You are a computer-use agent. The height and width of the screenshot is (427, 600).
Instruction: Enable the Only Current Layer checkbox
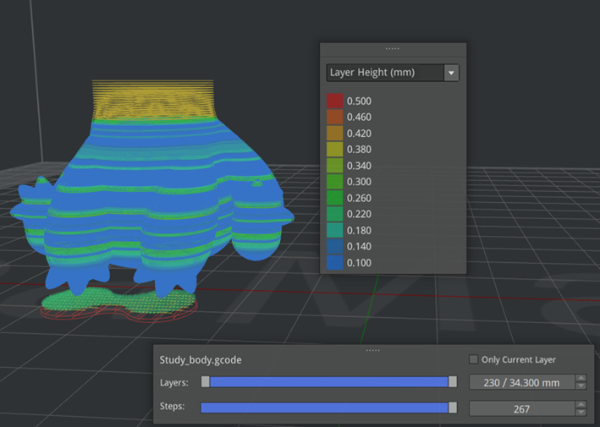(474, 360)
